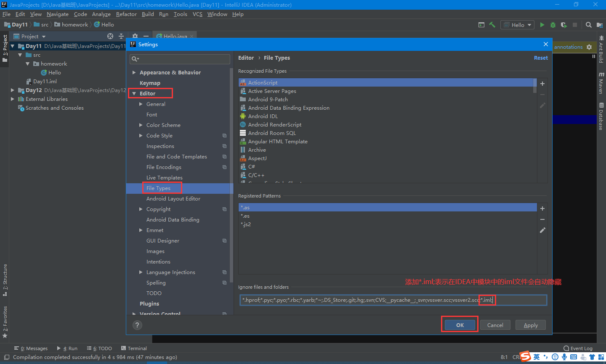Collapse all in Project panel
Image resolution: width=606 pixels, height=364 pixels.
[x=121, y=36]
